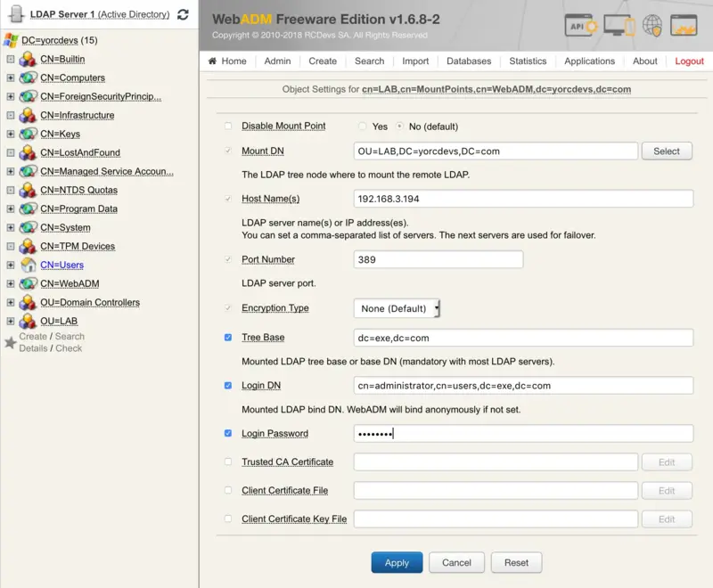This screenshot has width=713, height=588.
Task: Open the chart window icon in header
Action: [684, 25]
